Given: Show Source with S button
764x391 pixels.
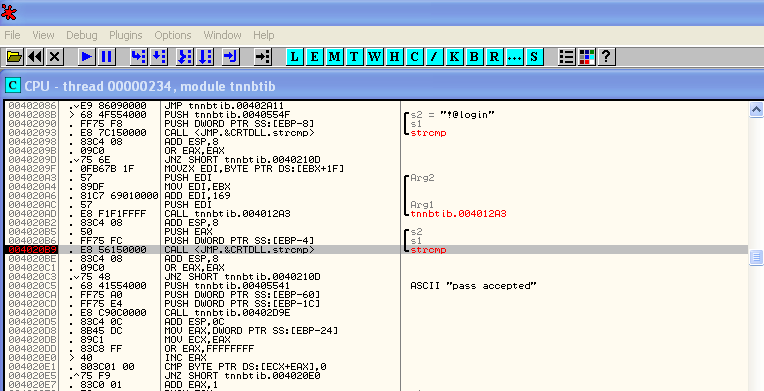Looking at the screenshot, I should pos(534,57).
